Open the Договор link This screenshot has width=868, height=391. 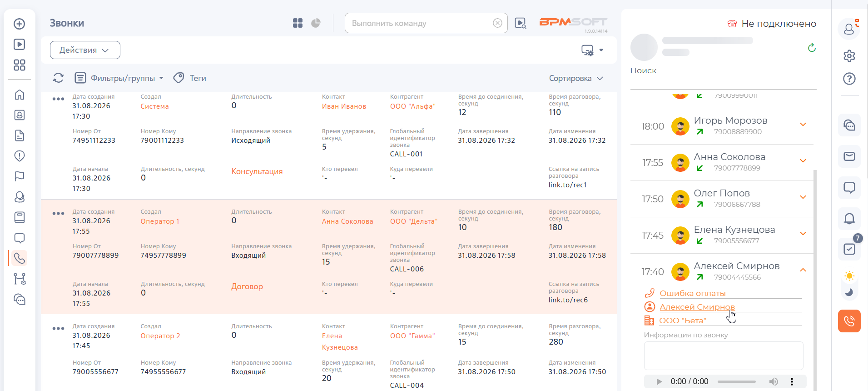click(x=247, y=286)
